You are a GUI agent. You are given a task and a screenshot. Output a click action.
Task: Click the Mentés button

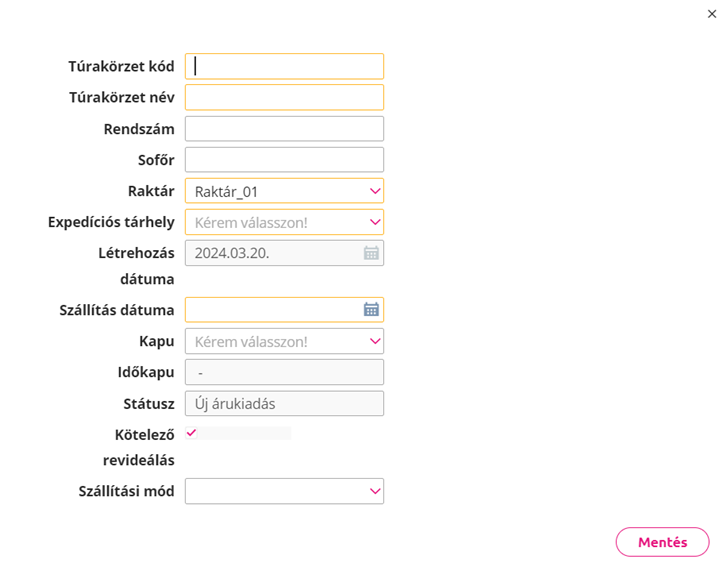[662, 542]
